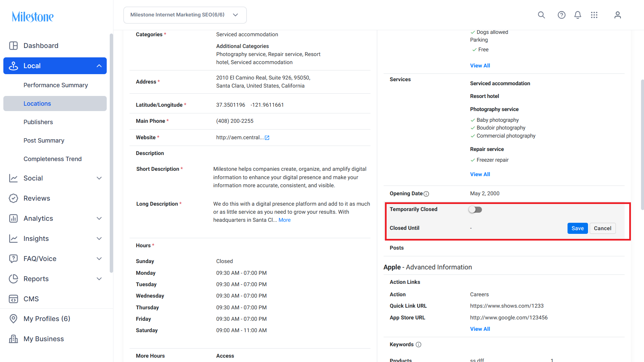
Task: Click the App Store URL google.com/123456
Action: pos(509,318)
